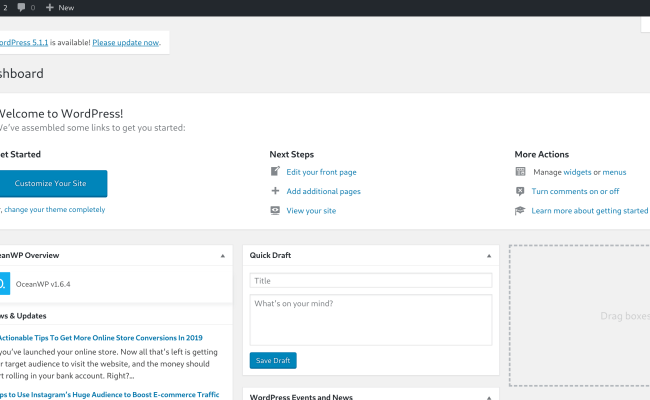
Task: Click the Save Draft button
Action: [273, 360]
